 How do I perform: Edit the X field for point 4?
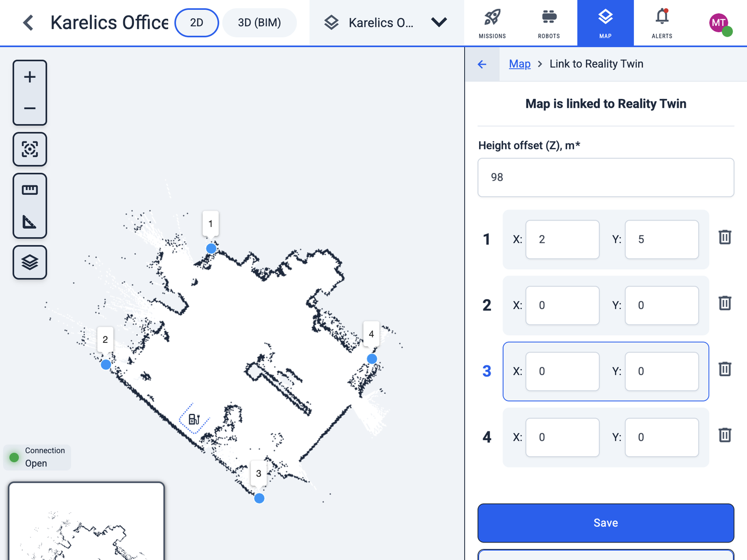click(x=563, y=437)
